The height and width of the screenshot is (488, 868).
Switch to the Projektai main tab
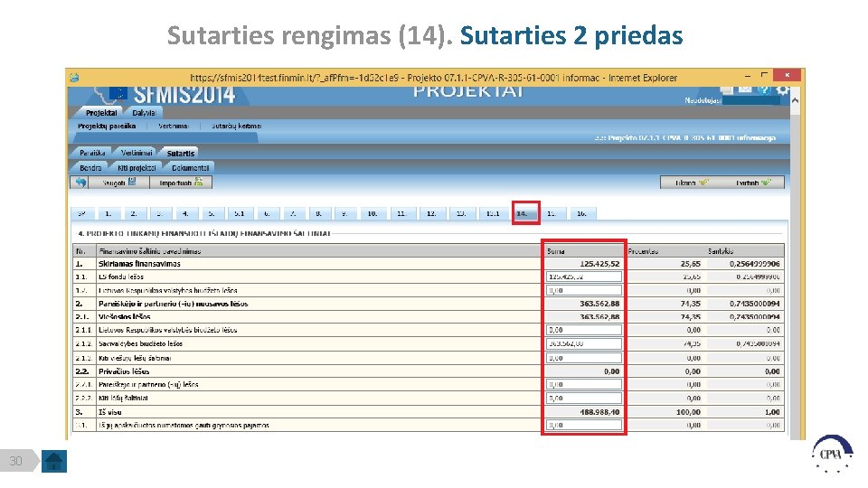click(101, 112)
